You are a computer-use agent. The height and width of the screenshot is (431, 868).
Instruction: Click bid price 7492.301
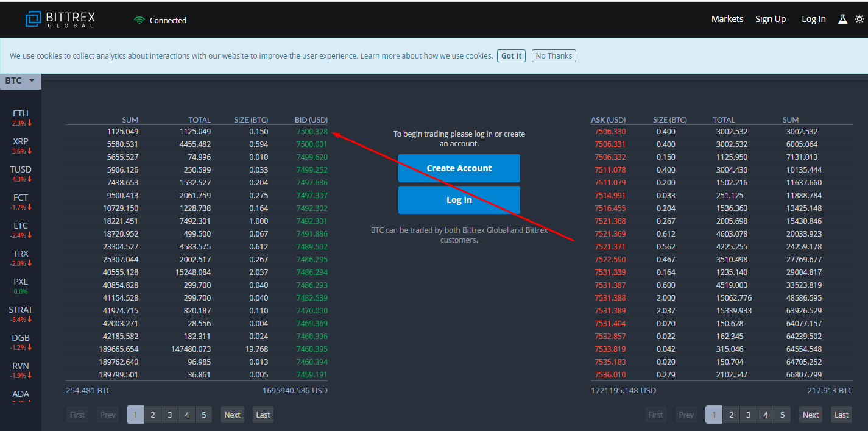tap(312, 221)
